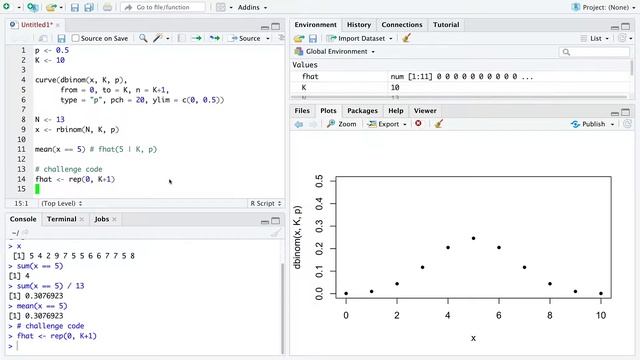Clear all plots broom icon
The image size is (640, 360).
pyautogui.click(x=439, y=124)
